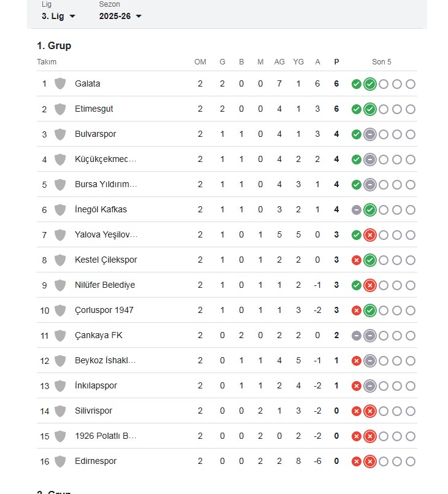
Task: Click Bursa Yıldırım's empty fourth result circle
Action: (397, 185)
